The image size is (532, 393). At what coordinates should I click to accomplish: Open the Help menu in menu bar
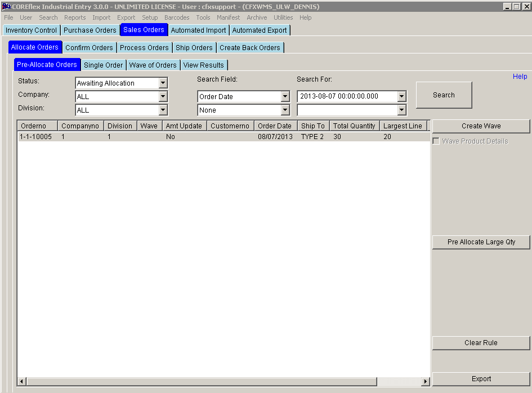[x=305, y=17]
